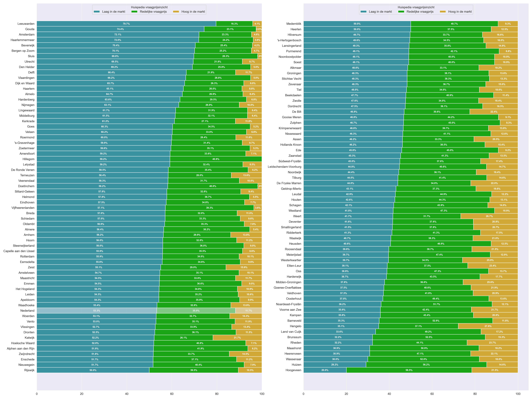Click Hengelo's 27.8% yellow segment
The height and width of the screenshot is (399, 532).
coord(488,326)
